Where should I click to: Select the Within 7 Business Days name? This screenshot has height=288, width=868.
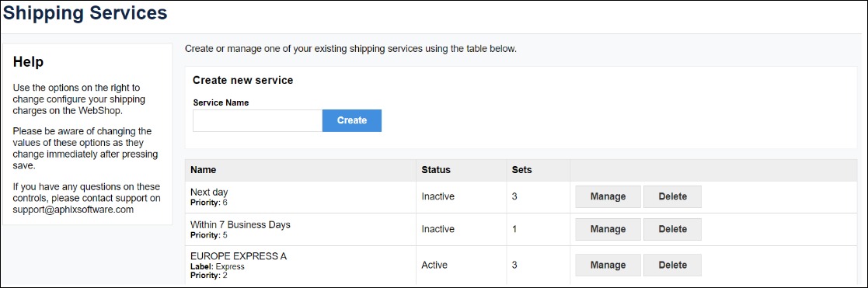pos(240,225)
